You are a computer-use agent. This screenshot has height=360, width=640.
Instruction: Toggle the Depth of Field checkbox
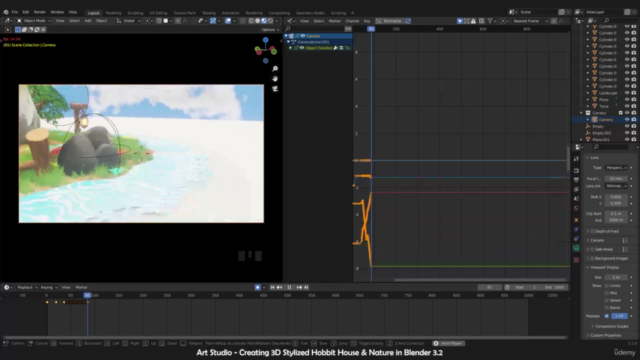pyautogui.click(x=592, y=231)
